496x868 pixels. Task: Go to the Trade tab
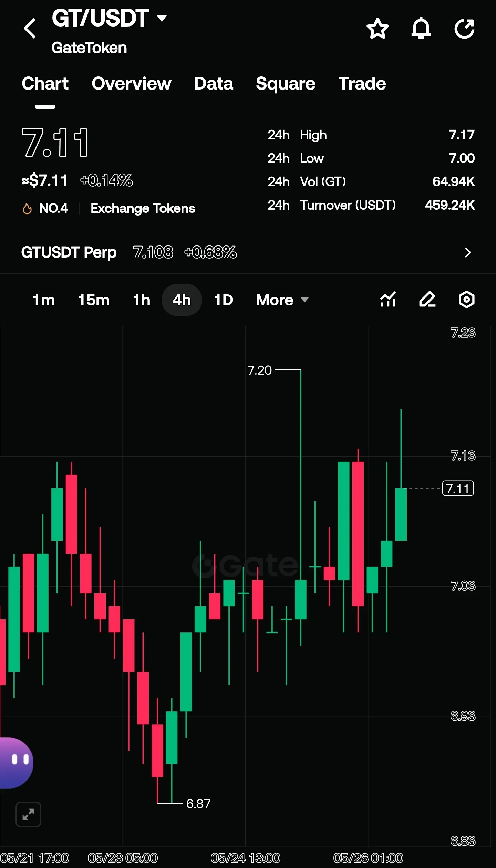(x=362, y=84)
